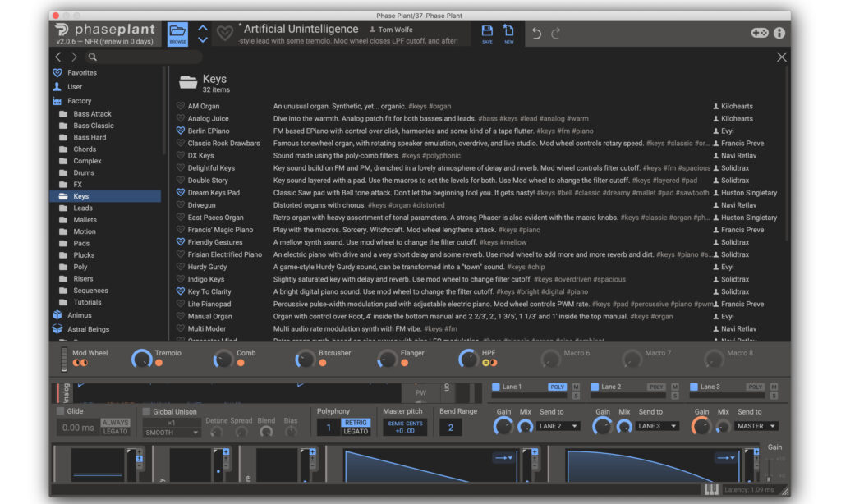Unfavorite the Berlin EPiano preset heart
Viewport: 841px width, 504px height.
[180, 131]
